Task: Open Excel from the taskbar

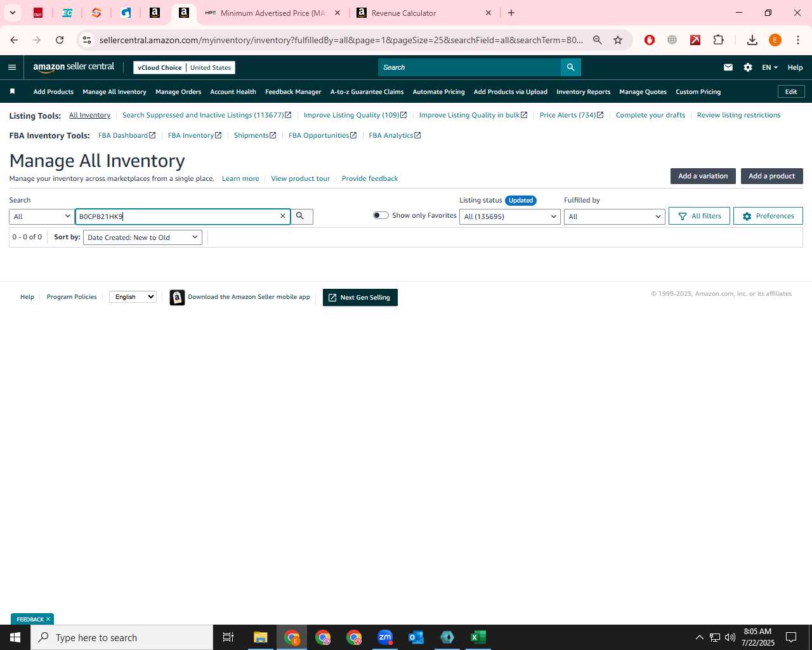Action: click(478, 637)
